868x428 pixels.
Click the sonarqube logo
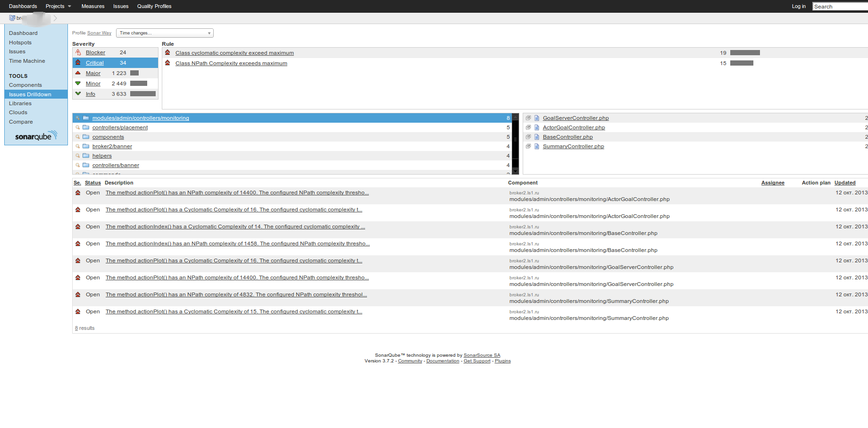tap(36, 136)
